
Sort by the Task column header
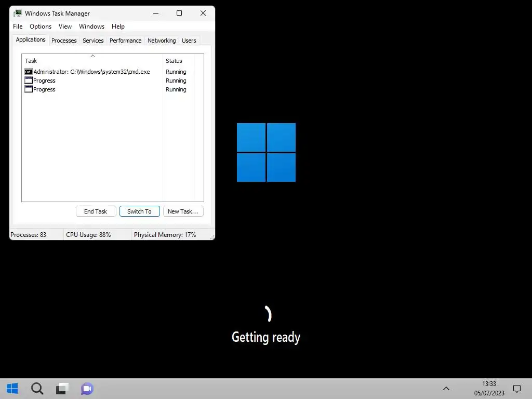(x=92, y=61)
